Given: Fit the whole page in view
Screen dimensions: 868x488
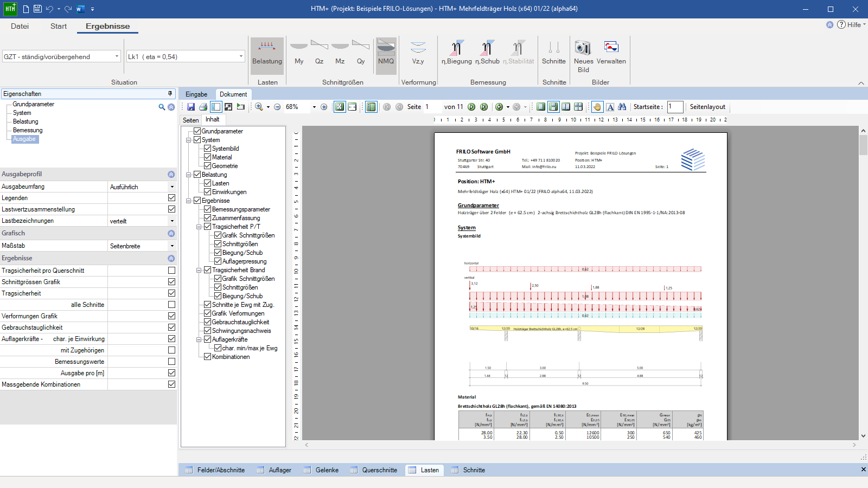Looking at the screenshot, I should pos(340,107).
